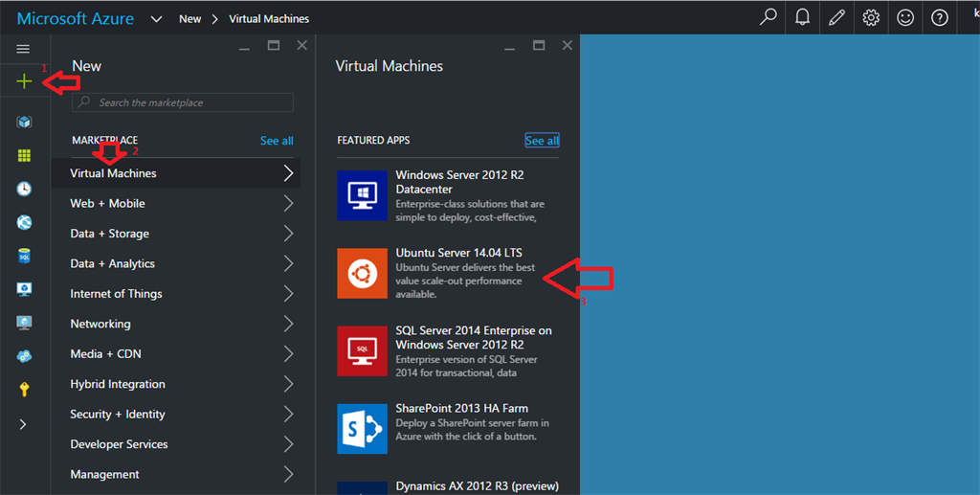The image size is (980, 495).
Task: Expand chevron on Management row
Action: click(288, 474)
